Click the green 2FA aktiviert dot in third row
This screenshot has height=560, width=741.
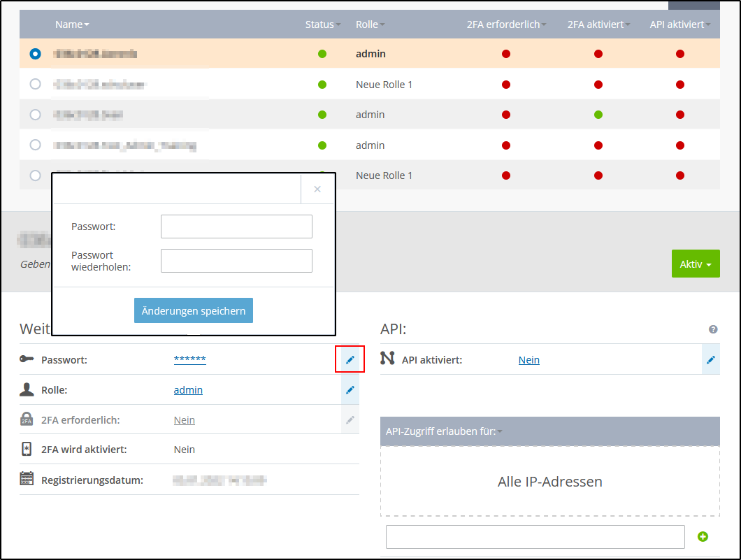598,115
